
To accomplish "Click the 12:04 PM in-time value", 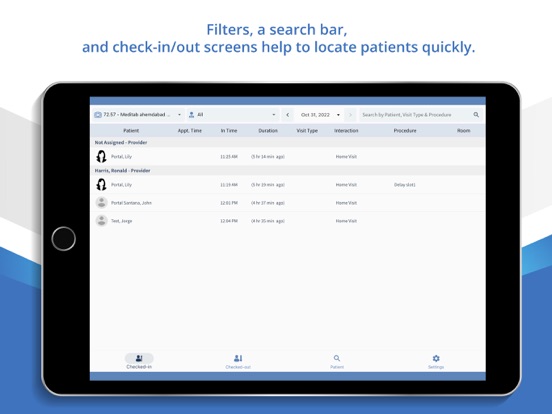I will (x=229, y=221).
